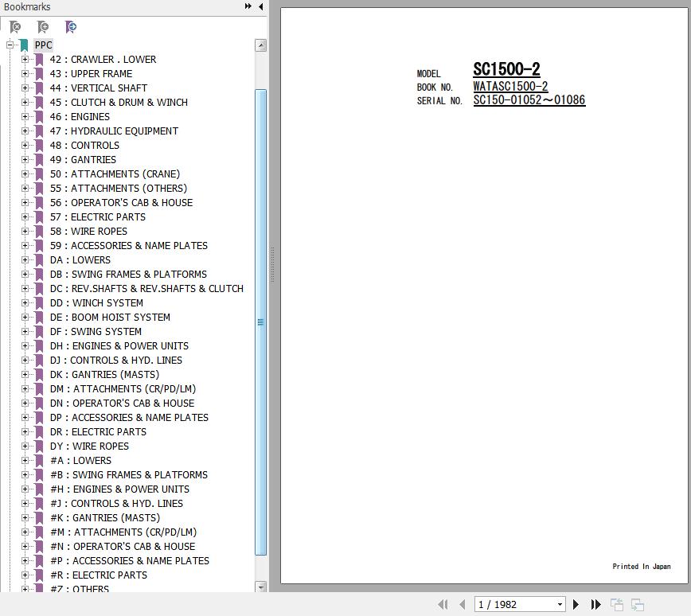
Task: Open bookmark 50 : ATTACHMENTS (CRANE)
Action: pos(115,173)
